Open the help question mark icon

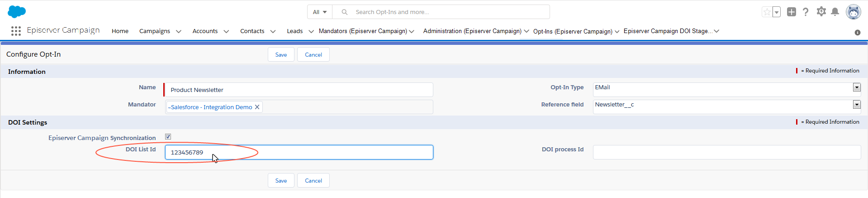coord(806,12)
